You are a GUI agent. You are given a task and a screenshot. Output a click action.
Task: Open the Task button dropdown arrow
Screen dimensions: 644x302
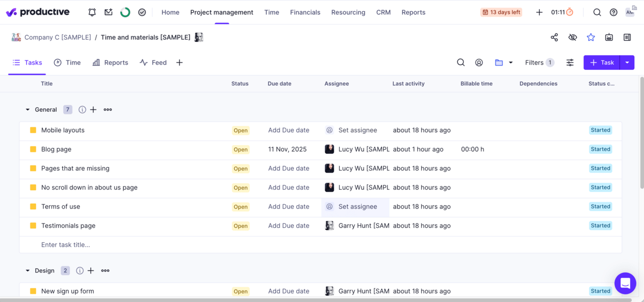pyautogui.click(x=627, y=62)
